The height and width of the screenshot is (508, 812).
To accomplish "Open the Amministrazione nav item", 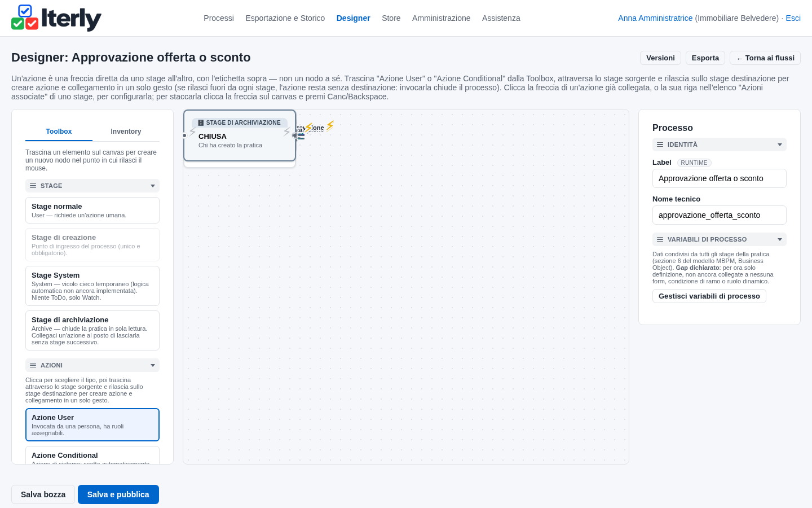I will point(441,18).
